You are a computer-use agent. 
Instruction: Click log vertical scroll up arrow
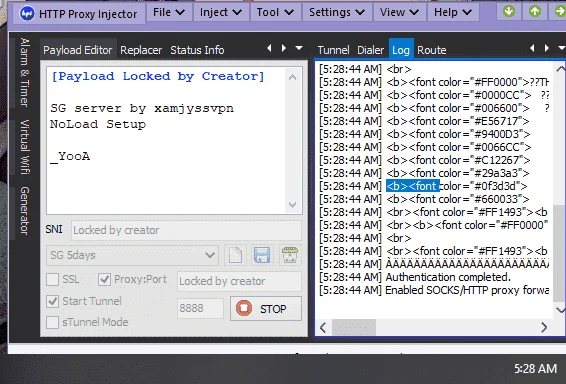[x=560, y=69]
